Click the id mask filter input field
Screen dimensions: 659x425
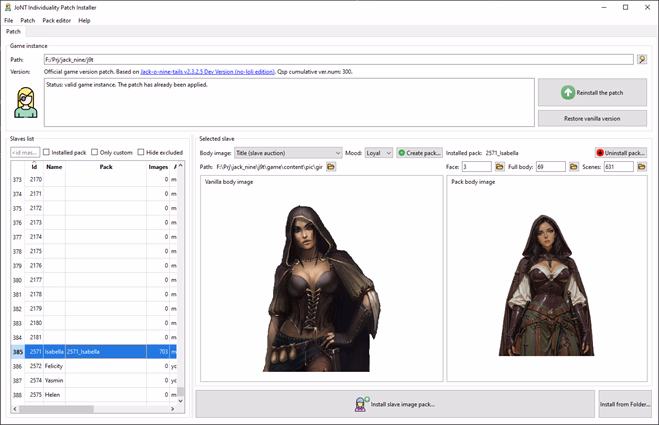[24, 152]
